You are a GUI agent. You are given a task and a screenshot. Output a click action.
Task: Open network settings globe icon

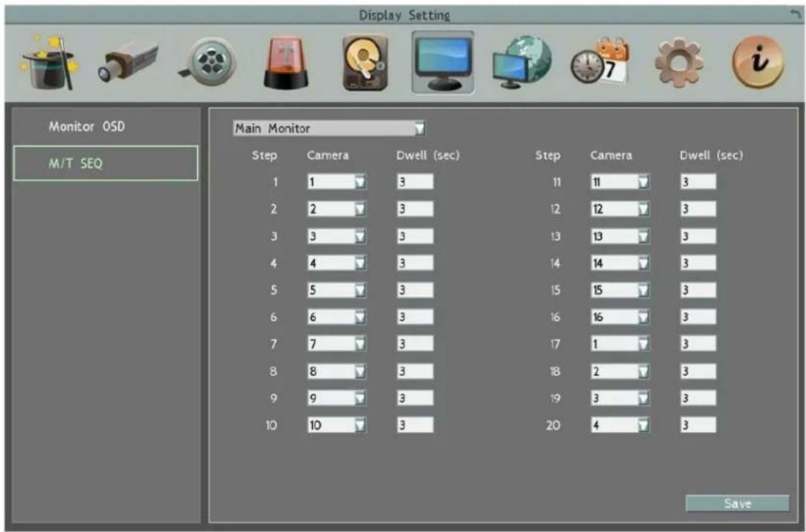pyautogui.click(x=522, y=63)
